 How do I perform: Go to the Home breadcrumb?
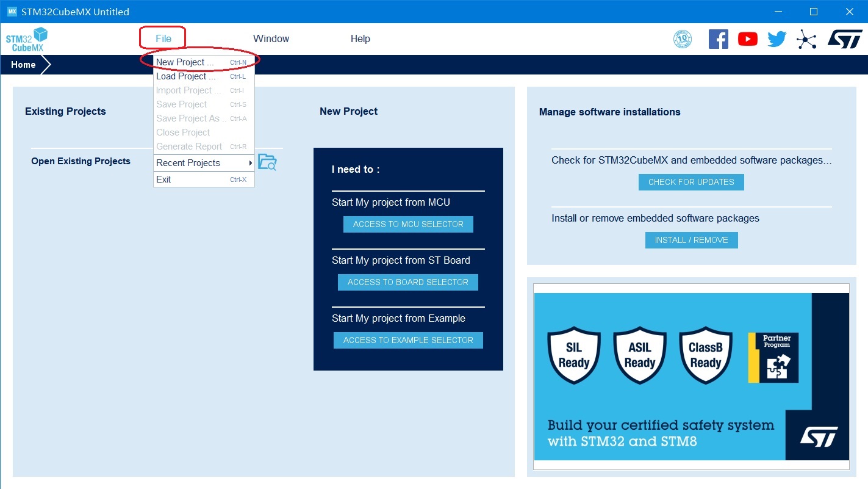tap(23, 65)
